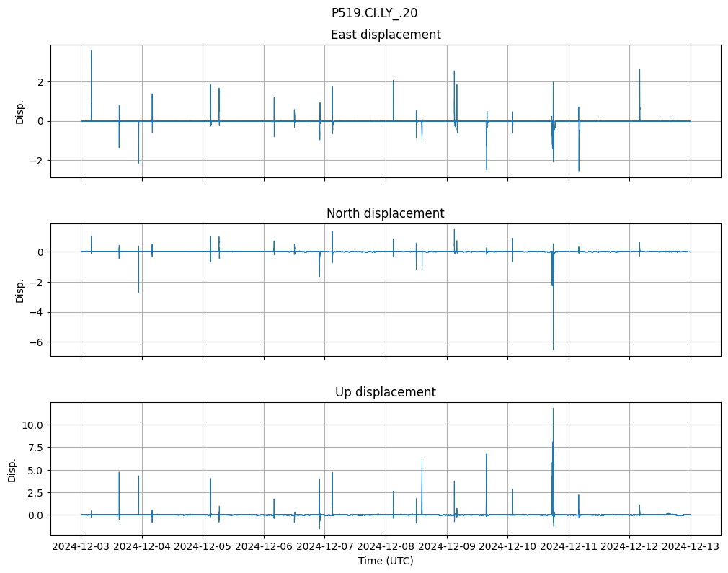The image size is (728, 573).
Task: Click the 2024-12-11 date tick label
Action: coord(569,548)
